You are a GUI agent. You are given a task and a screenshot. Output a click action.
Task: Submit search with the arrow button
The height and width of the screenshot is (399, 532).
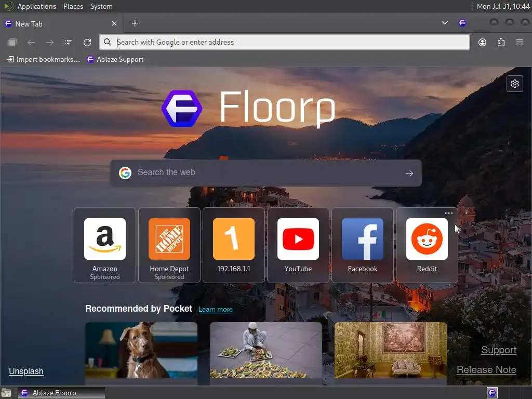[x=409, y=173]
